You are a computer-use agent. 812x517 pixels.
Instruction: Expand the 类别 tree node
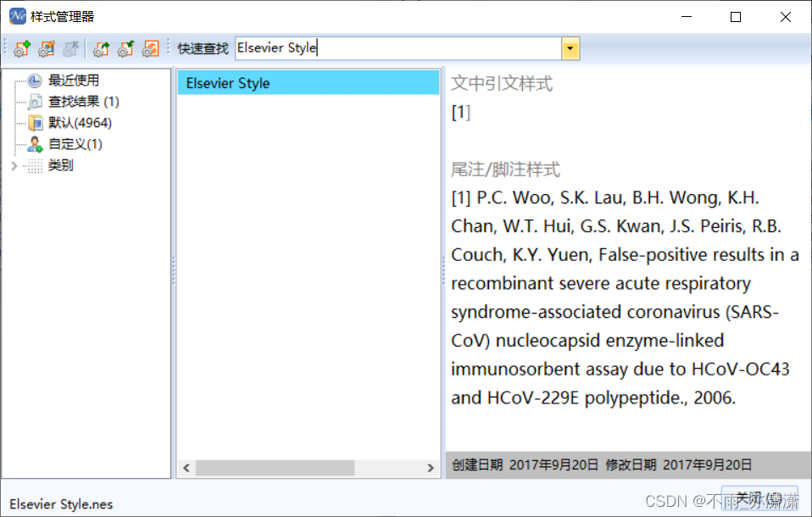coord(14,166)
